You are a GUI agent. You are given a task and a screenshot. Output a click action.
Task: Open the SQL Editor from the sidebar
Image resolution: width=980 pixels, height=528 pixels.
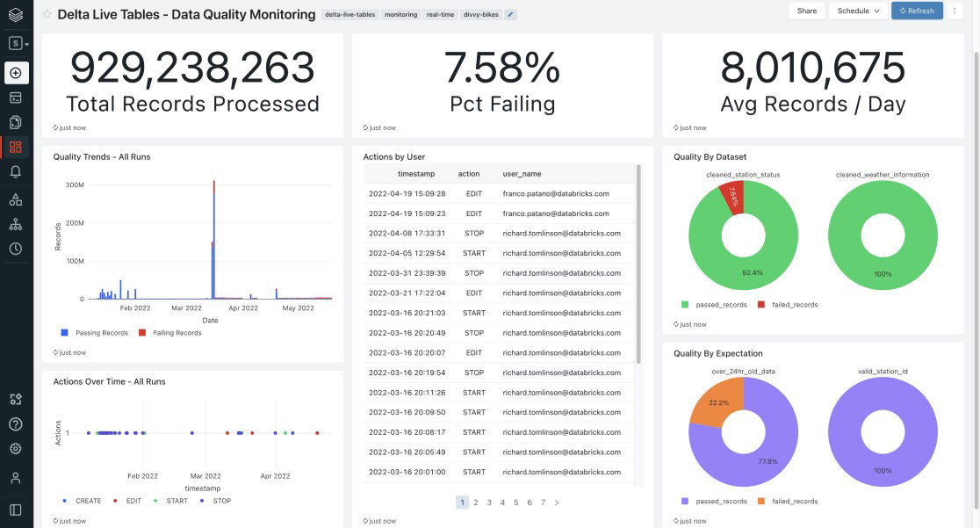click(15, 99)
